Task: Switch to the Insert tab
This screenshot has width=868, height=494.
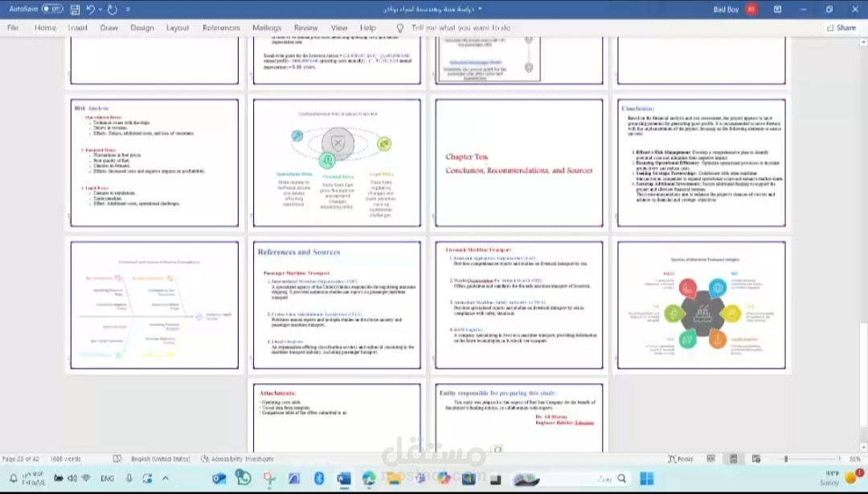Action: click(77, 27)
